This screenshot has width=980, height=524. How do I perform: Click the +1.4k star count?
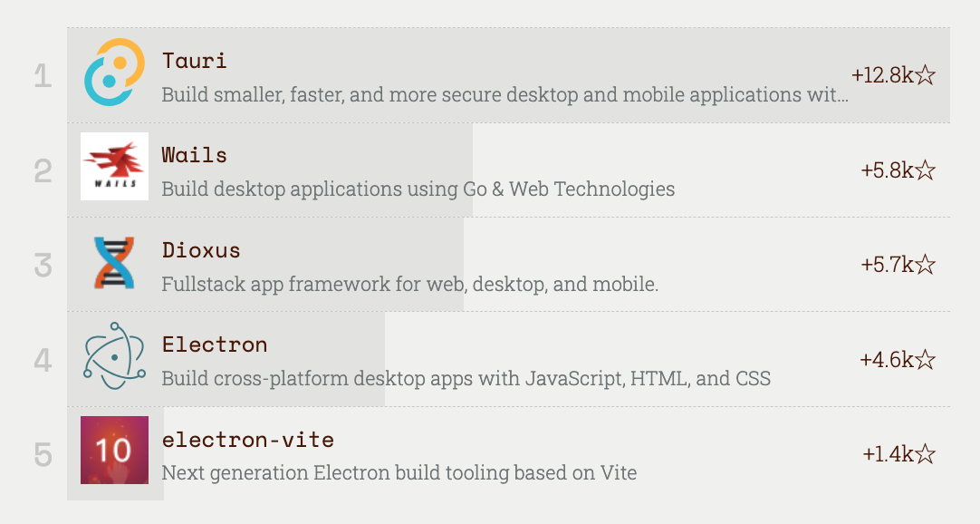(898, 454)
